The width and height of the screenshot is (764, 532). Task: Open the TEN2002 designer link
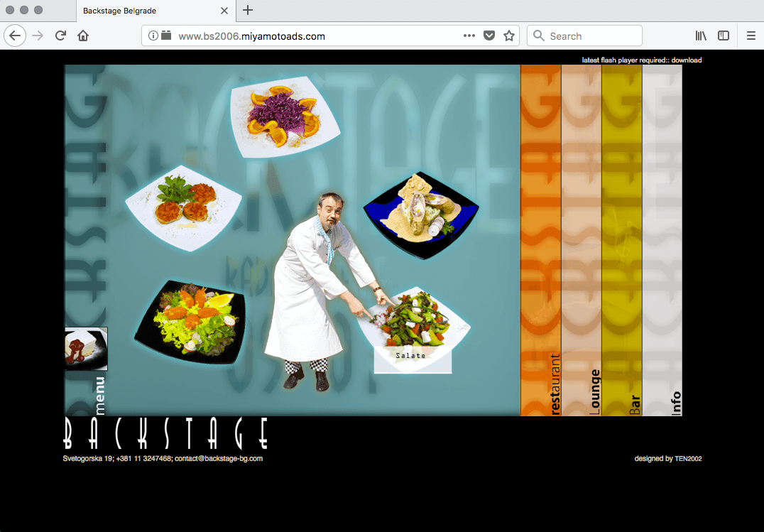pos(688,459)
